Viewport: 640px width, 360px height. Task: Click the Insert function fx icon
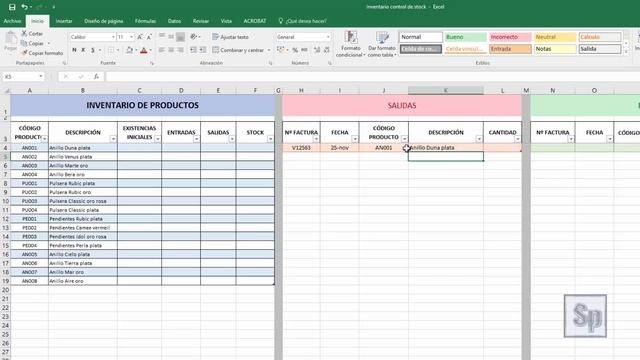[x=96, y=76]
